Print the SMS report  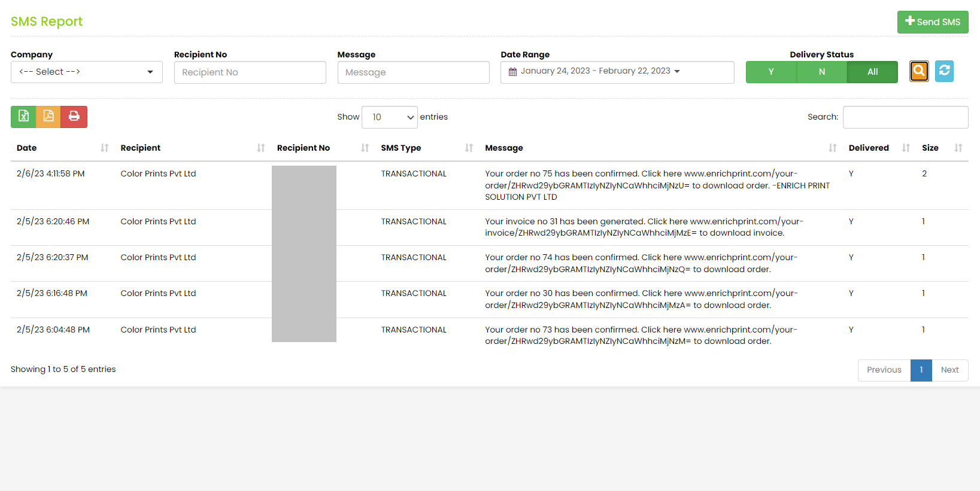click(x=74, y=117)
